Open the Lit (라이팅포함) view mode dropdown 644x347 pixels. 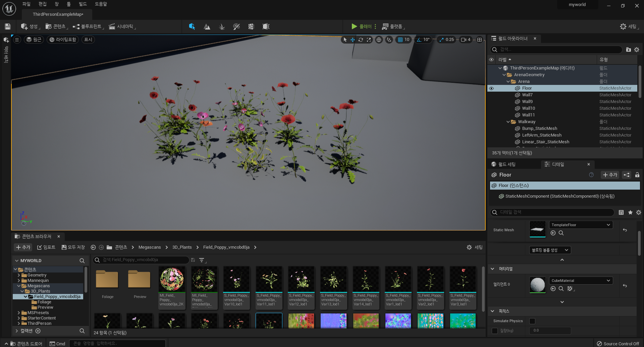click(x=63, y=40)
